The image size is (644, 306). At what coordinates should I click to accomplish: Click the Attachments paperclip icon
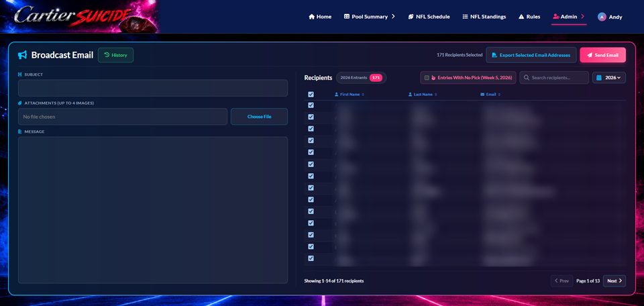coord(19,103)
